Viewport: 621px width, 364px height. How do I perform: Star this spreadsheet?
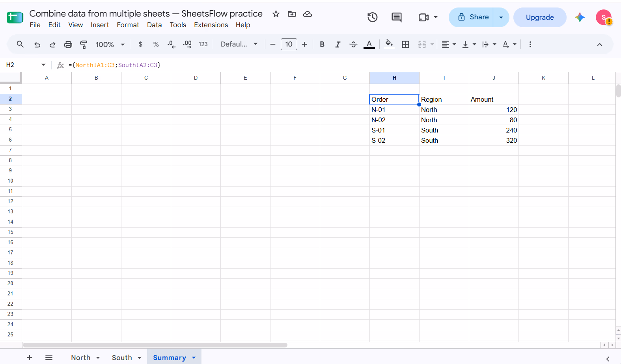coord(276,14)
